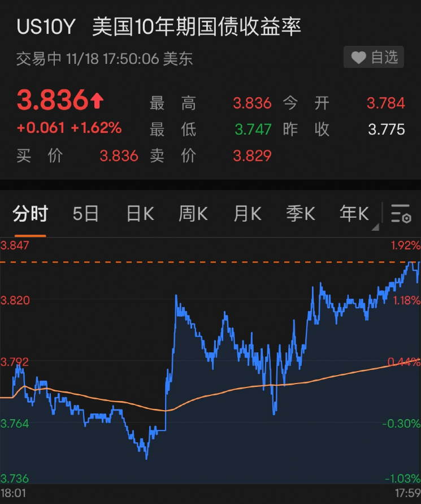Tap the 最低 value 3.747 in green

[x=252, y=130]
